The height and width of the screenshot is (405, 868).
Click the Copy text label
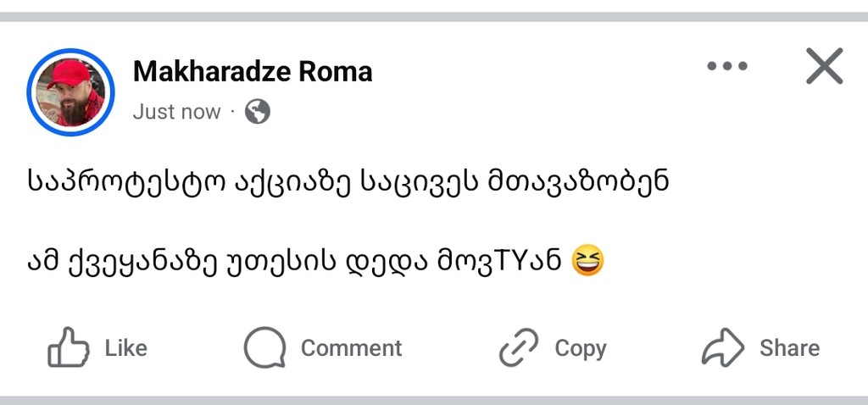580,348
